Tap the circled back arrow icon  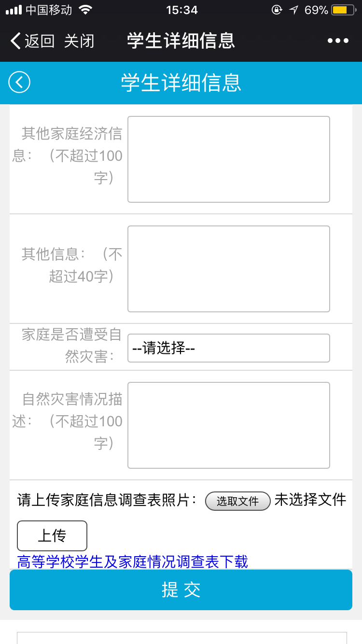[19, 83]
